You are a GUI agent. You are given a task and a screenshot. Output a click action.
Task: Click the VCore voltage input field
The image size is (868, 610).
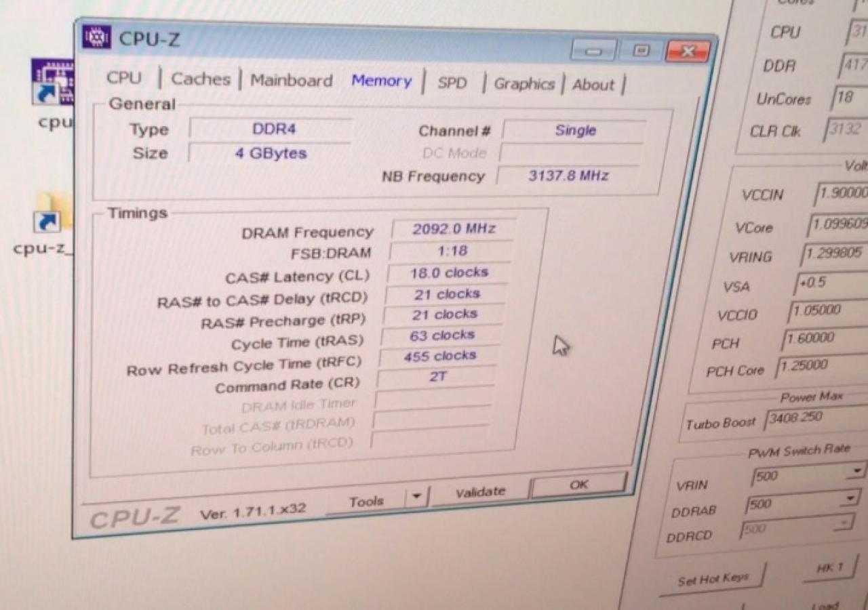click(x=837, y=224)
